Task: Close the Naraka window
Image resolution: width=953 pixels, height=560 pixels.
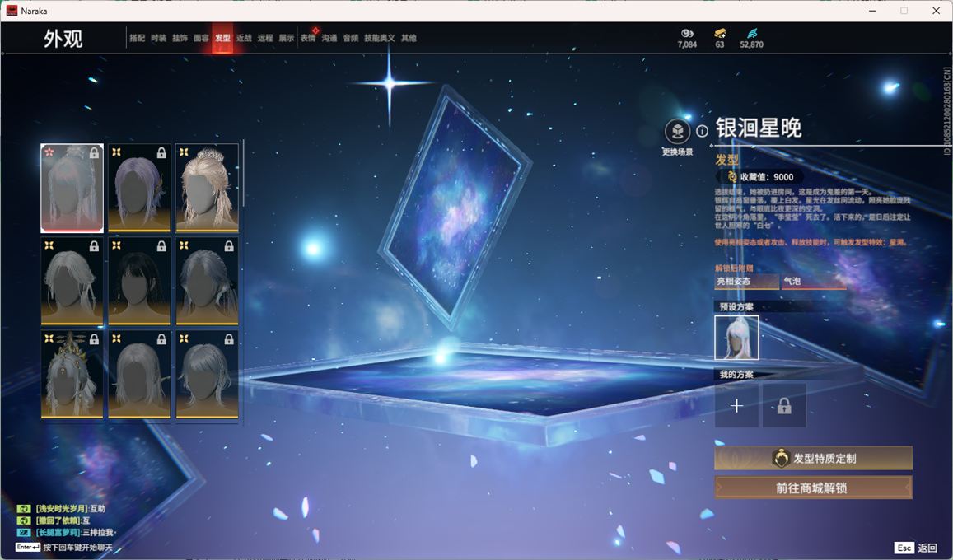Action: point(936,11)
